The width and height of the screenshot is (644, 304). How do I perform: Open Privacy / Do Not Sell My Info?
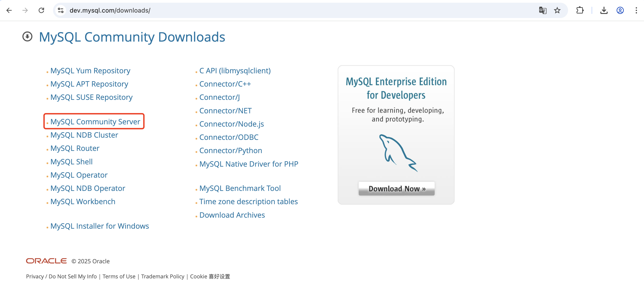point(61,277)
